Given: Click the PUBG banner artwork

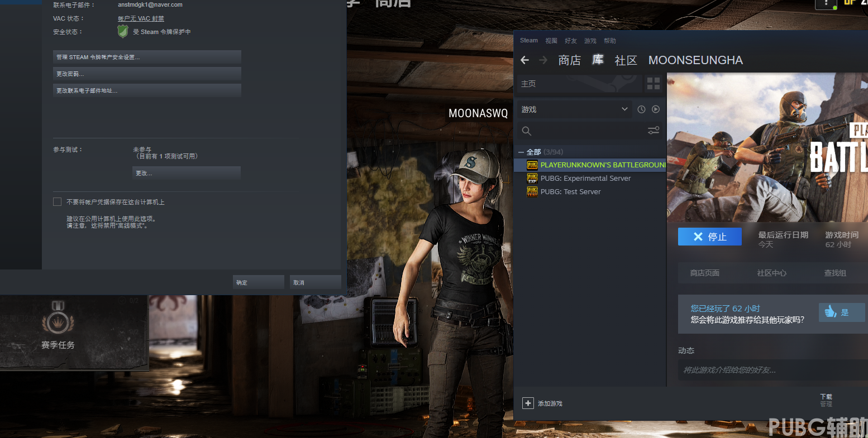Looking at the screenshot, I should click(767, 147).
